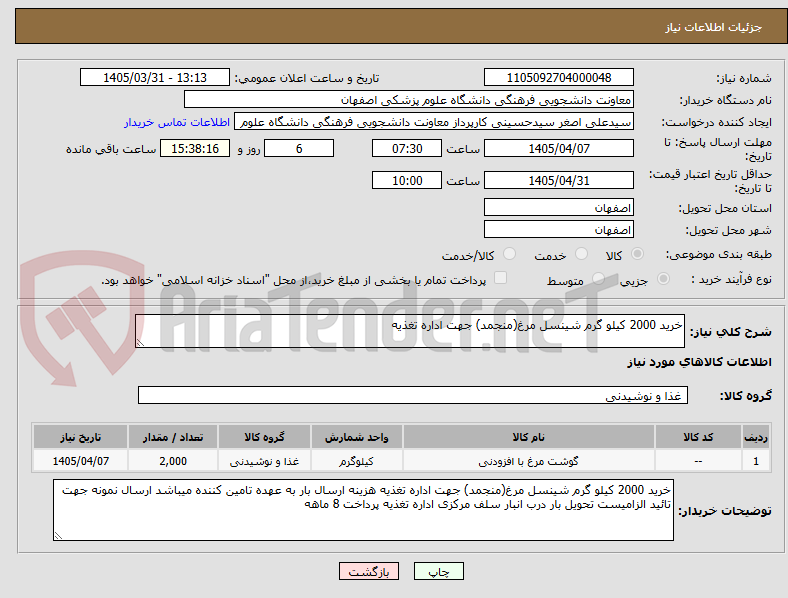Click the گروه کالا table column header
Image resolution: width=788 pixels, height=598 pixels.
(x=264, y=437)
